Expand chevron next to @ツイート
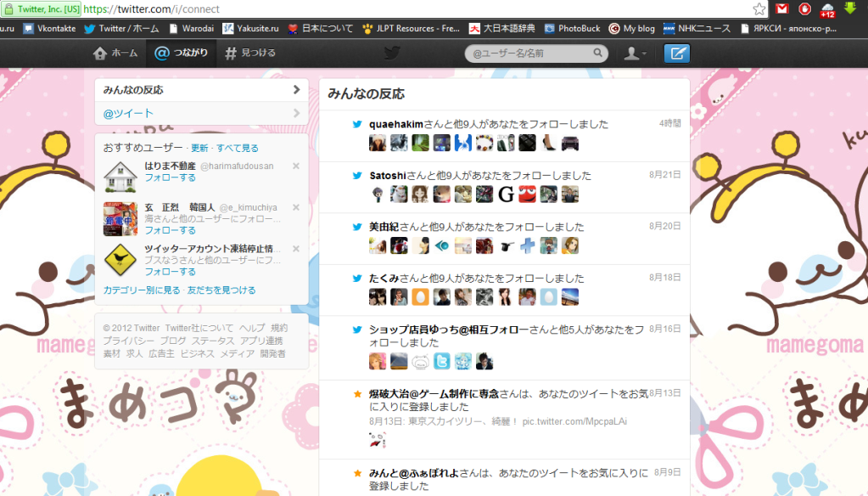Image resolution: width=868 pixels, height=496 pixels. pos(297,113)
